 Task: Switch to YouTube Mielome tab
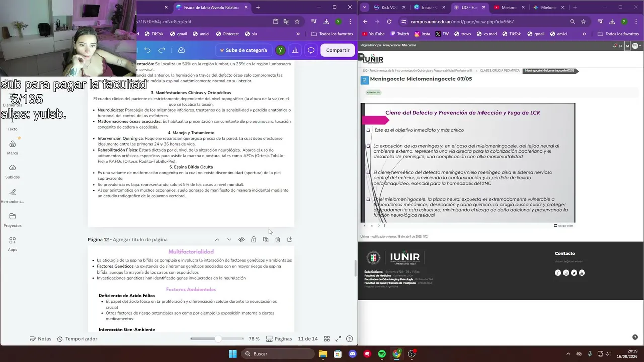pos(509,7)
